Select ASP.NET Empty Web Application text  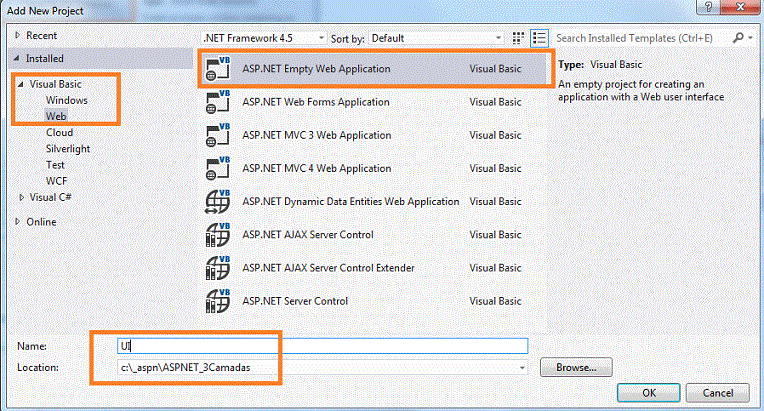(316, 69)
